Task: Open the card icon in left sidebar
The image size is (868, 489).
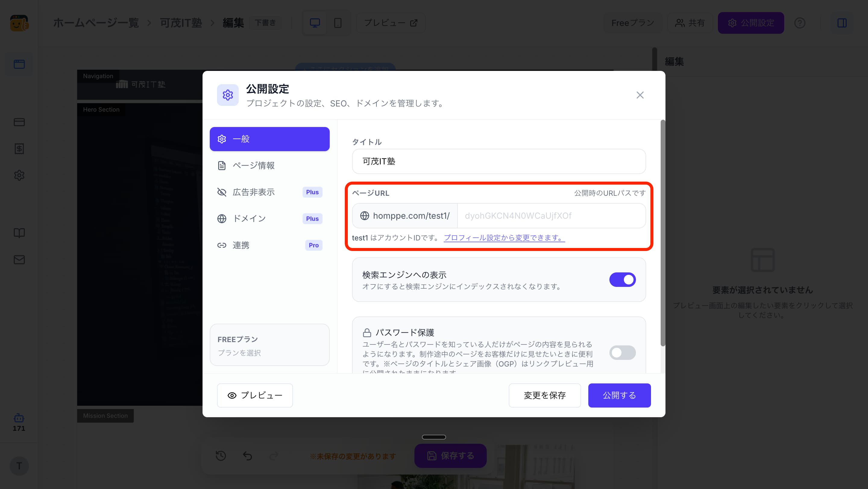Action: [19, 122]
